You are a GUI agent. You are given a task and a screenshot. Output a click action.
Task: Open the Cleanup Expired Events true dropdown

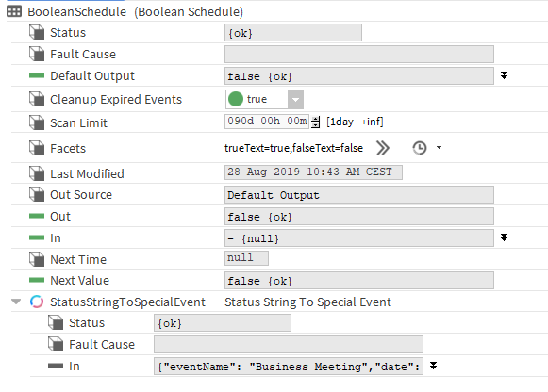click(x=295, y=100)
